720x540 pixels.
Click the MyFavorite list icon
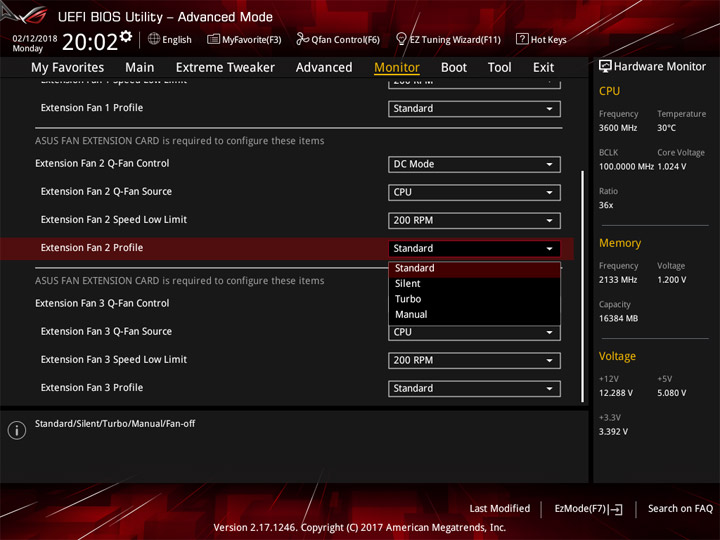point(213,39)
